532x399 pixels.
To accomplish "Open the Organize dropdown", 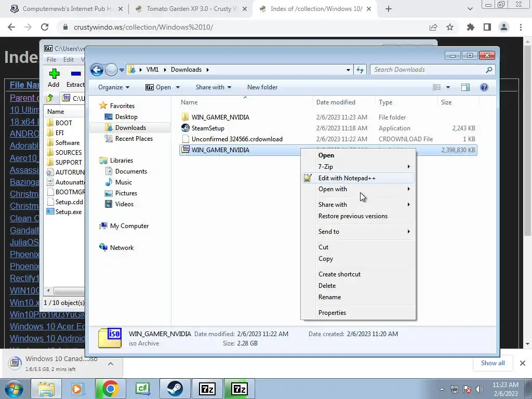I will 114,87.
